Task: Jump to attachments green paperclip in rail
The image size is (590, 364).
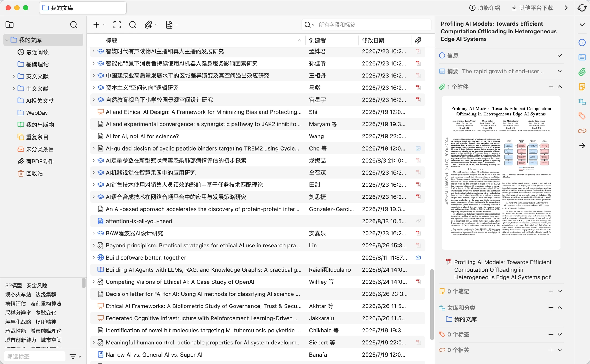Action: 582,72
